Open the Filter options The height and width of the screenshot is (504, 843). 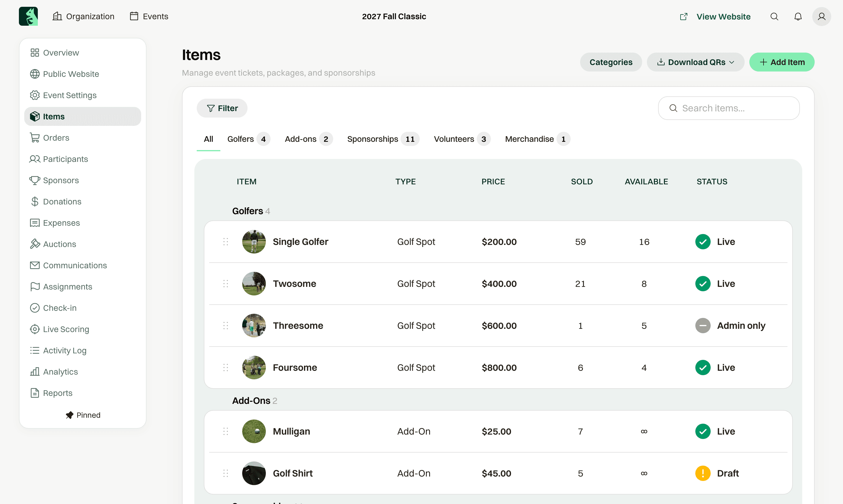(222, 108)
